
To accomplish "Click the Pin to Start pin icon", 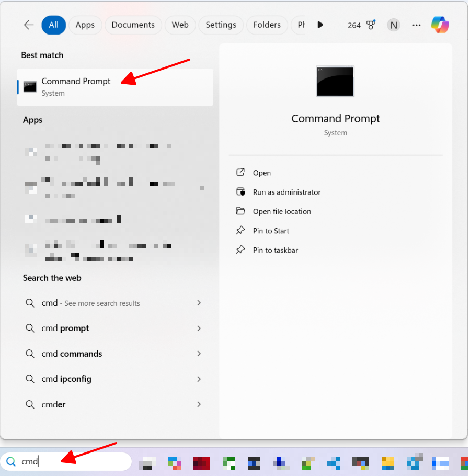I will [240, 230].
